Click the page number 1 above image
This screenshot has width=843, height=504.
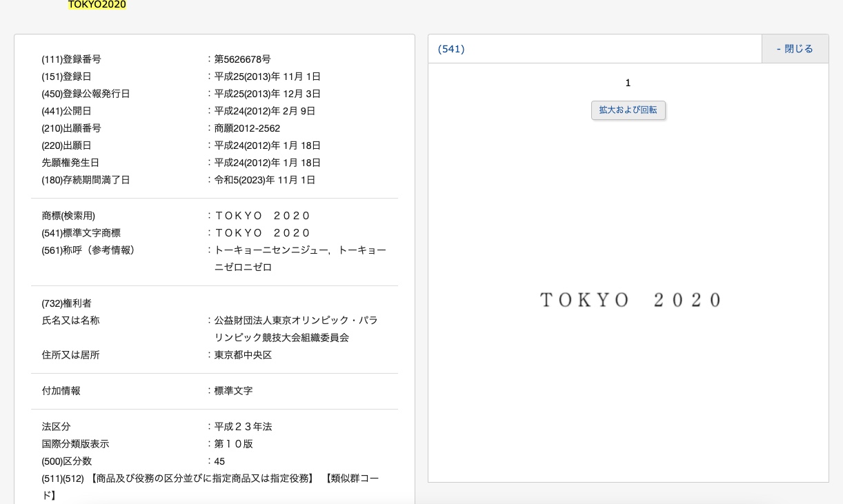click(x=628, y=83)
